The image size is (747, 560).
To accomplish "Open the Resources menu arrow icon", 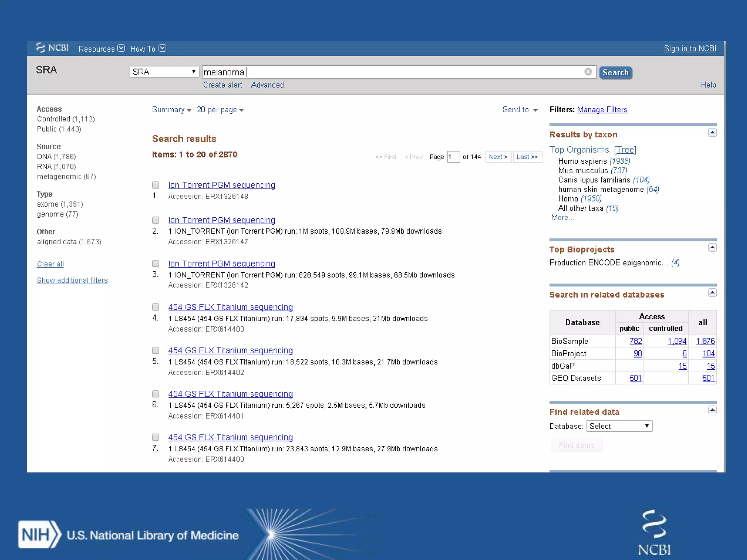I will 121,48.
